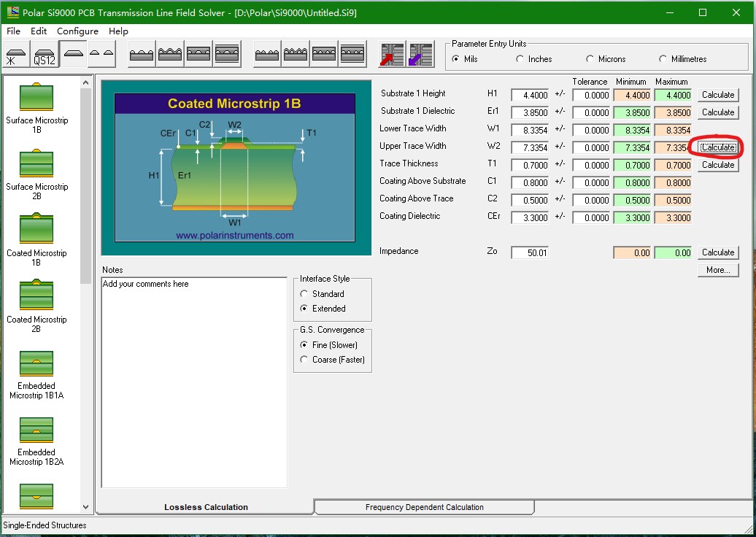Calculate Upper Trace Width W2

pos(718,147)
